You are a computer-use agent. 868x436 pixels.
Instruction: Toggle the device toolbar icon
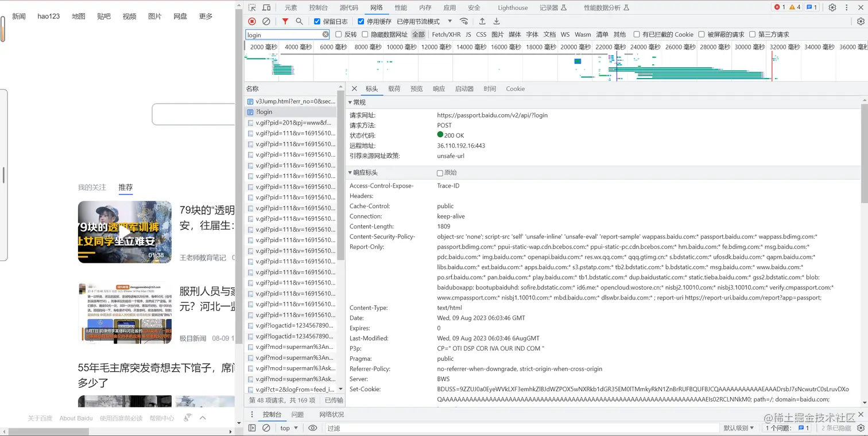[x=266, y=7]
